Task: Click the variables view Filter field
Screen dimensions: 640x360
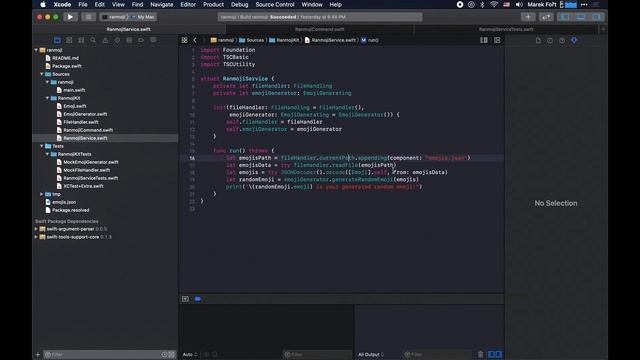Action: click(x=317, y=354)
